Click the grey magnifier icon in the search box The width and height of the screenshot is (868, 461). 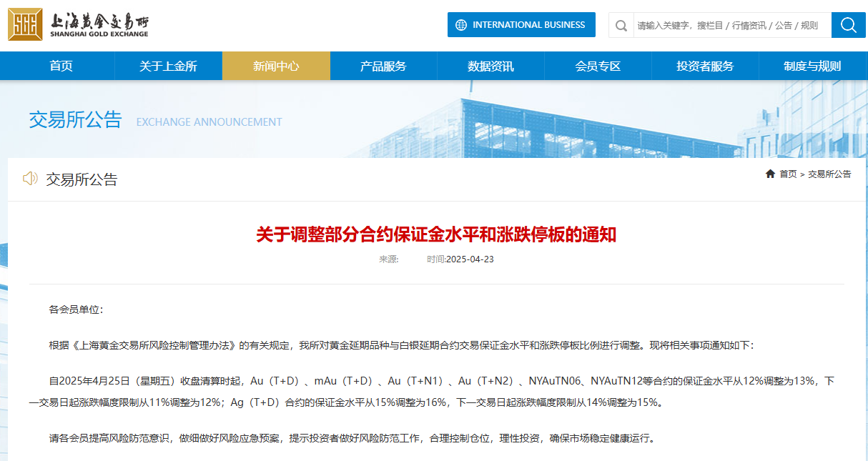[621, 25]
